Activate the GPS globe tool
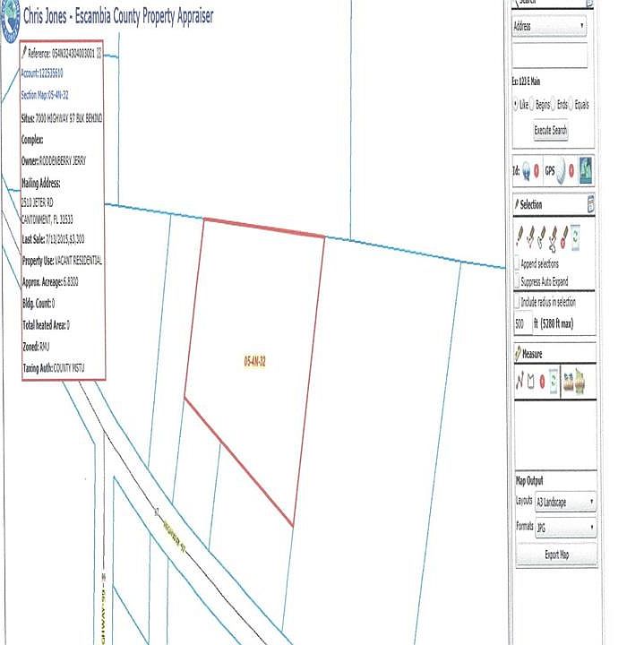This screenshot has height=645, width=644. [x=561, y=170]
